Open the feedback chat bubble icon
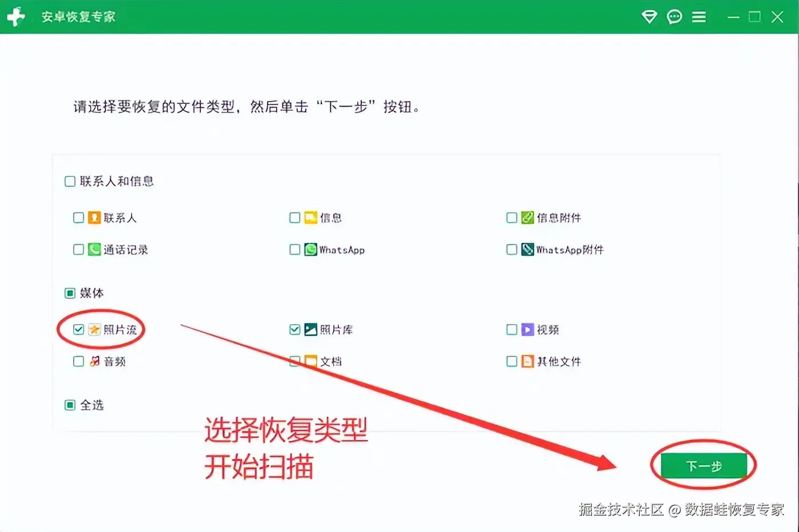The image size is (799, 532). (675, 17)
